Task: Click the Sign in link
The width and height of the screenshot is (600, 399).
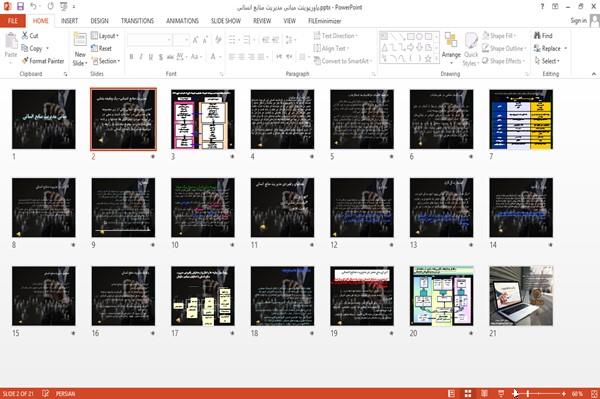Action: [578, 21]
